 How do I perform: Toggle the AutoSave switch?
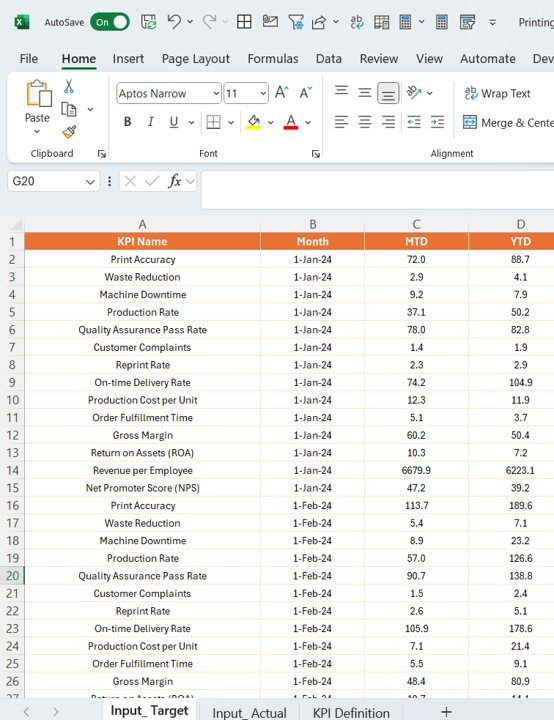(x=110, y=22)
